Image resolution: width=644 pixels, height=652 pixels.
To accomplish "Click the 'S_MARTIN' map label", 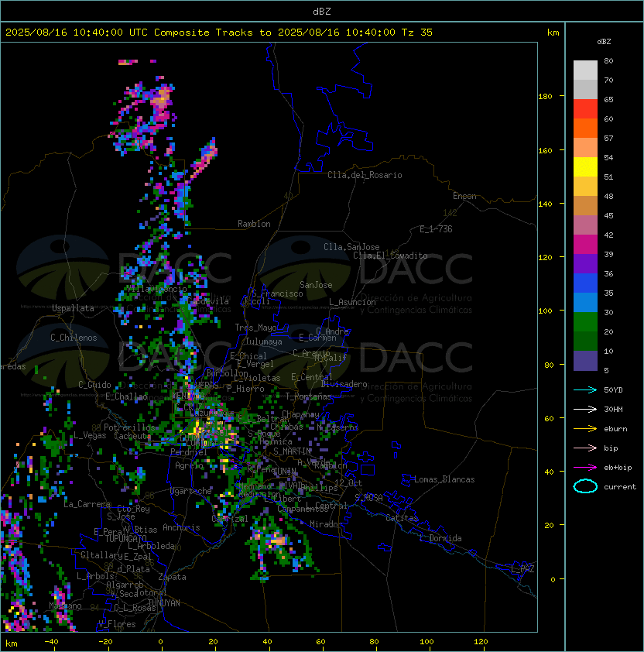I will point(293,451).
